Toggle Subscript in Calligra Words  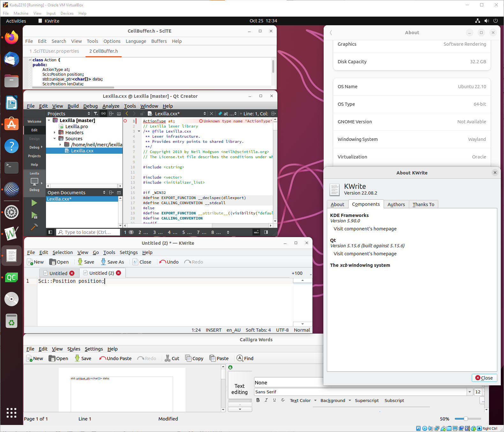click(x=394, y=400)
